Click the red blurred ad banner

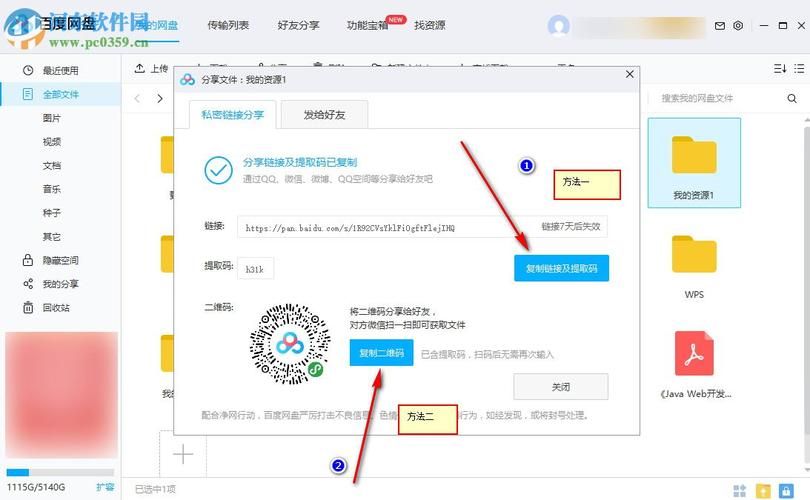[x=61, y=396]
